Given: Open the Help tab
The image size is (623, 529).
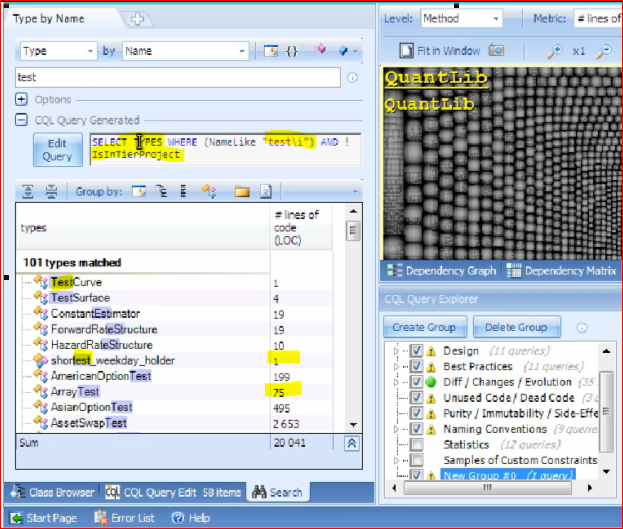Looking at the screenshot, I should [x=191, y=518].
